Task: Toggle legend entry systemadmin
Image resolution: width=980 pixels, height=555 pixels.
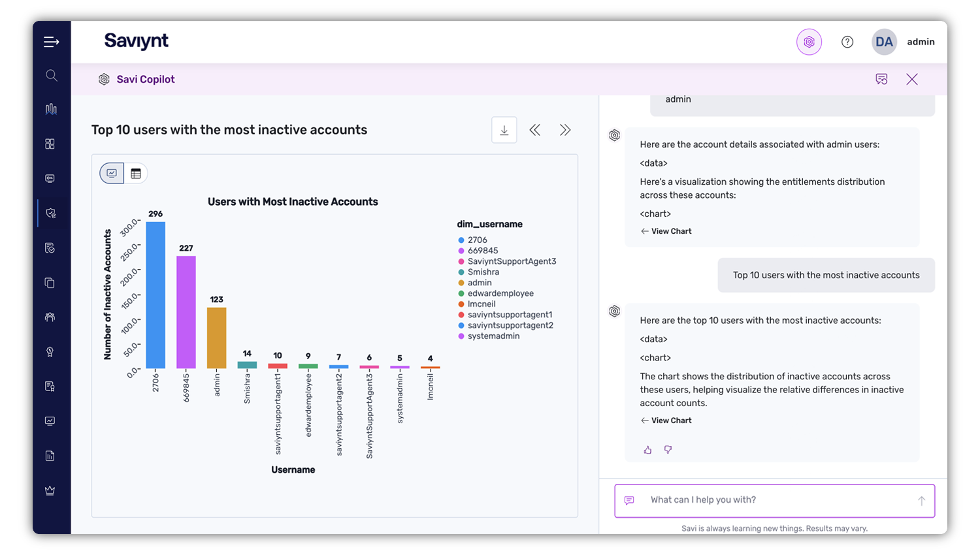Action: pyautogui.click(x=489, y=336)
